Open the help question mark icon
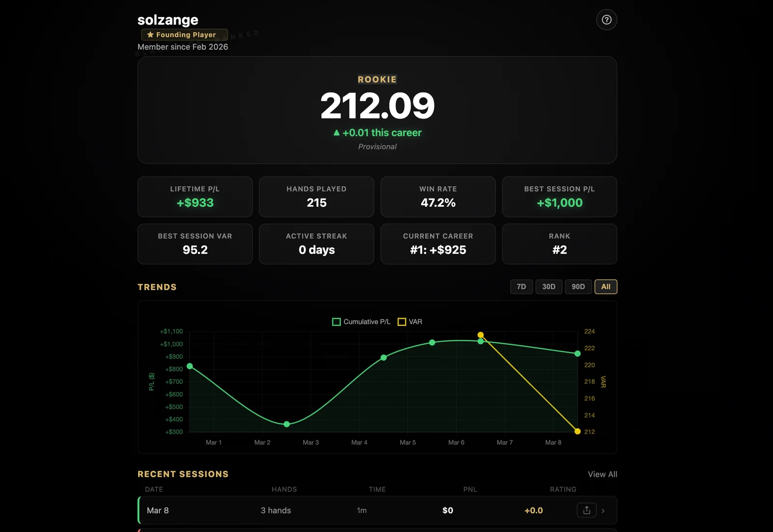This screenshot has width=773, height=532. point(606,20)
